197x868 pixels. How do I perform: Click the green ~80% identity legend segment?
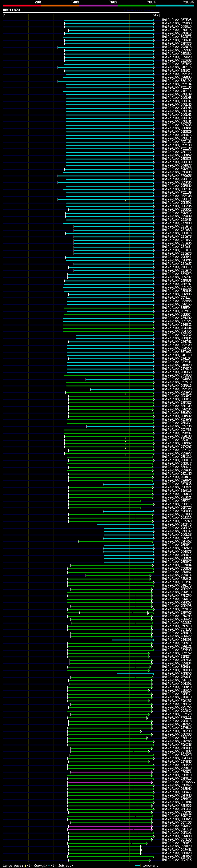pos(137,6)
